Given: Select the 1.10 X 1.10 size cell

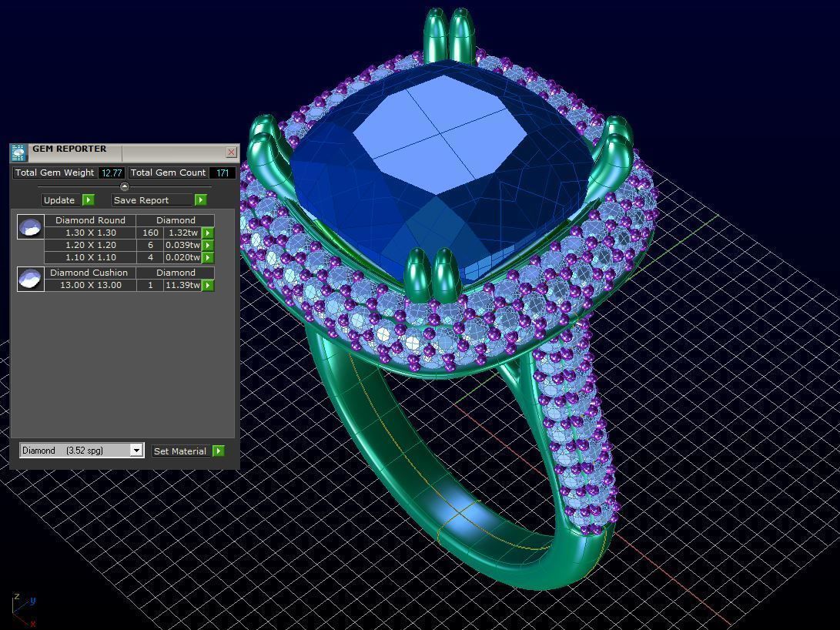Looking at the screenshot, I should 91,258.
